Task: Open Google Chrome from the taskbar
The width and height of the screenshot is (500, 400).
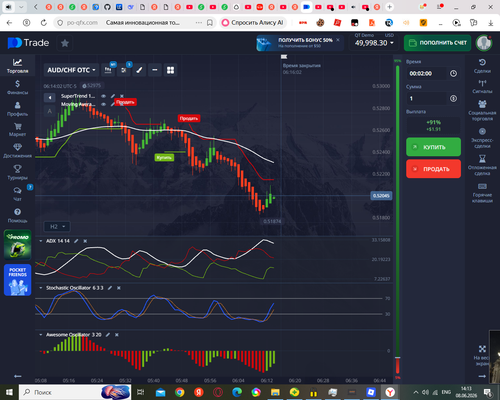Action: [x=180, y=392]
